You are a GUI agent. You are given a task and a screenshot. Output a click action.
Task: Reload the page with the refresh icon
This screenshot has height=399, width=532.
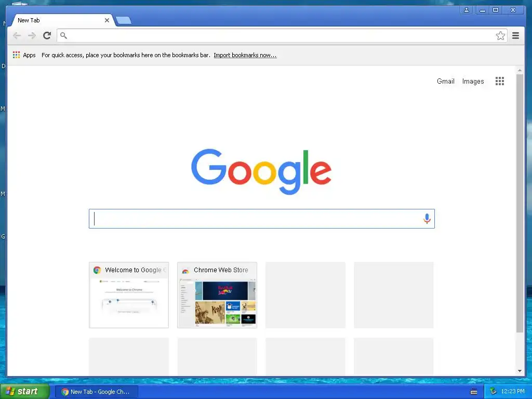(47, 35)
